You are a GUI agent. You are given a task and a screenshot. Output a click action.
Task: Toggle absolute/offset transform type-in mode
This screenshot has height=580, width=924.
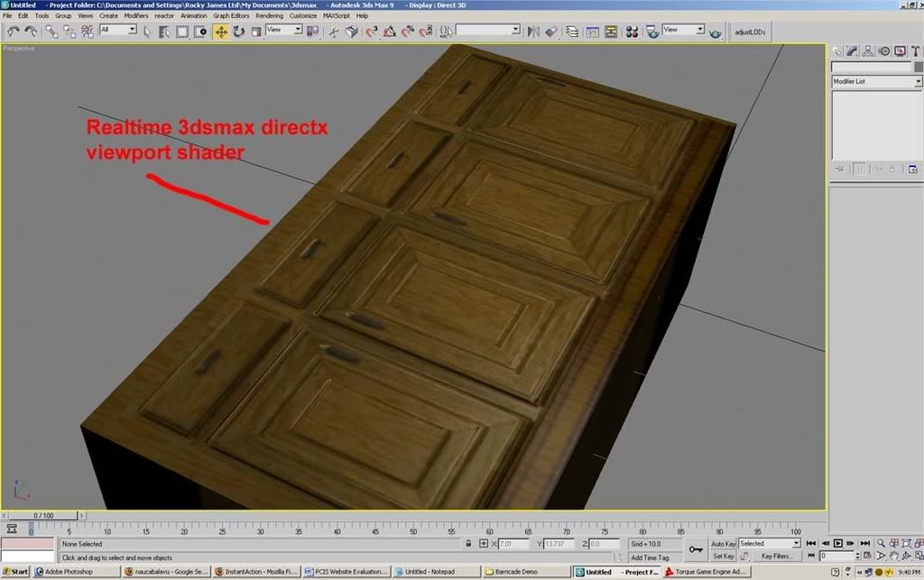click(x=485, y=544)
